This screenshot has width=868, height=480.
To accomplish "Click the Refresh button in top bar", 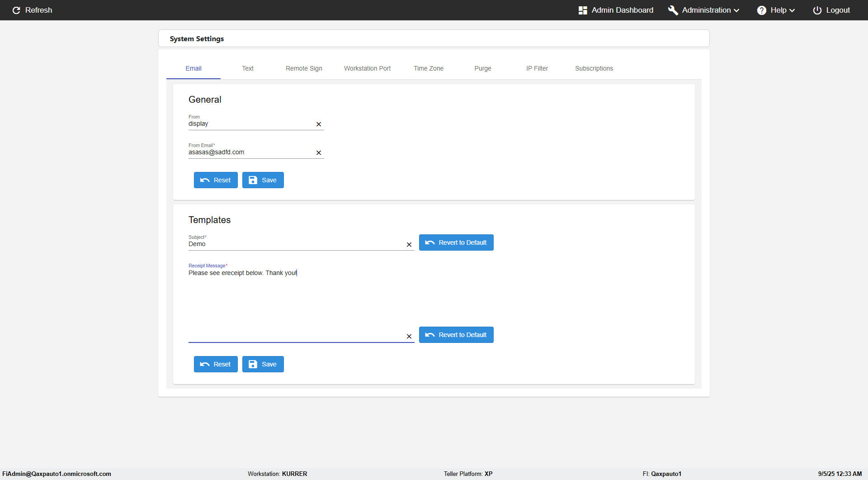I will click(x=32, y=10).
